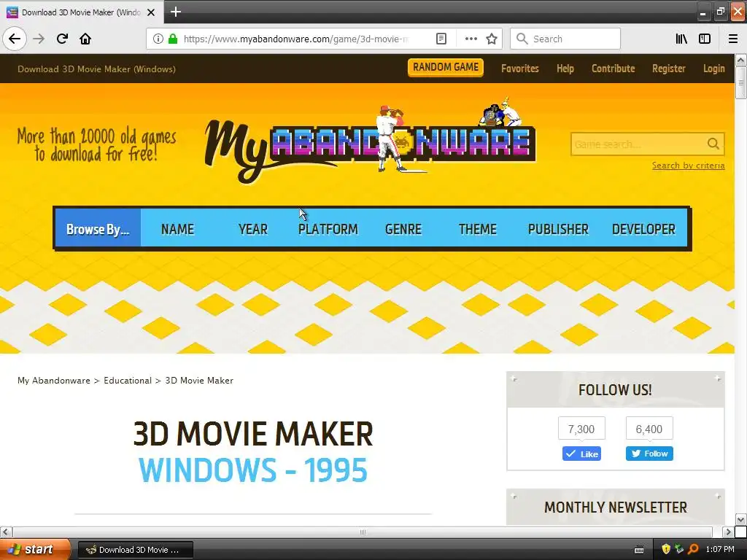
Task: Click the network connection tray icon
Action: 679,549
